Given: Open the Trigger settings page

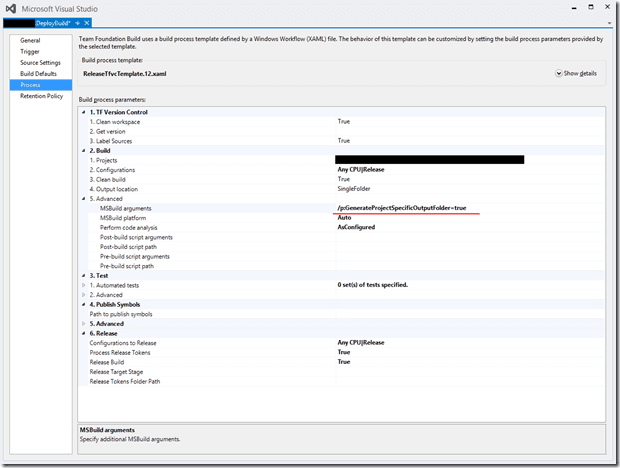Looking at the screenshot, I should click(x=30, y=51).
